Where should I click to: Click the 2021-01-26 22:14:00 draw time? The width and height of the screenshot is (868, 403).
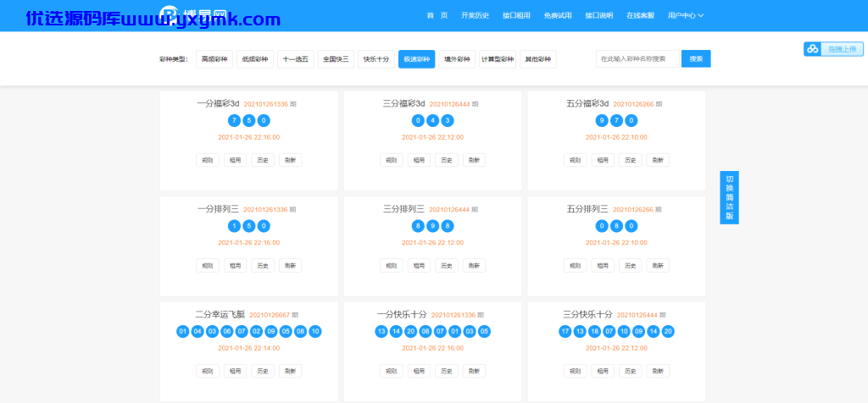click(x=249, y=348)
